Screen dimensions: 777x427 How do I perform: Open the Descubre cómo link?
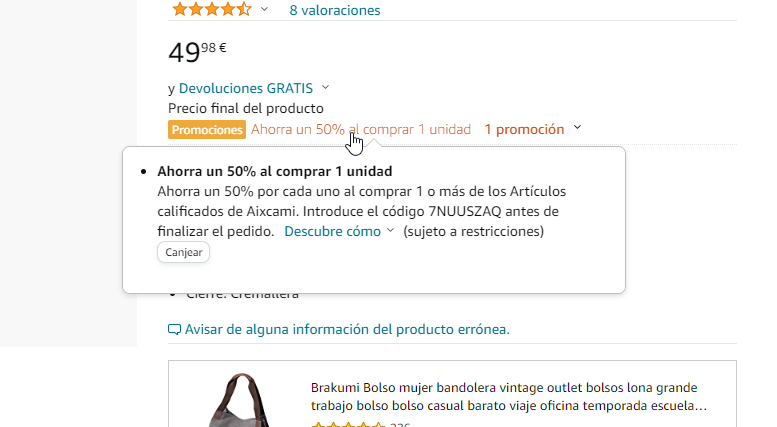click(333, 231)
